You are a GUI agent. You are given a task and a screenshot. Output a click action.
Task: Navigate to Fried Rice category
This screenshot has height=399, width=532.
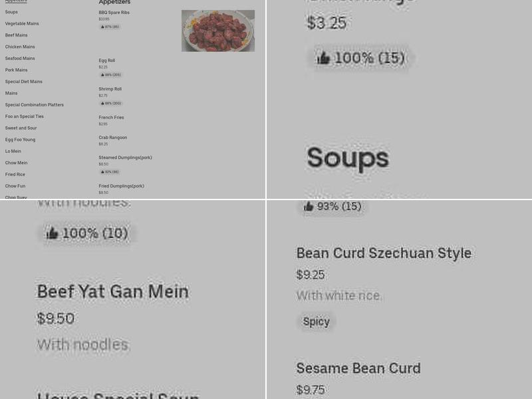click(x=15, y=174)
